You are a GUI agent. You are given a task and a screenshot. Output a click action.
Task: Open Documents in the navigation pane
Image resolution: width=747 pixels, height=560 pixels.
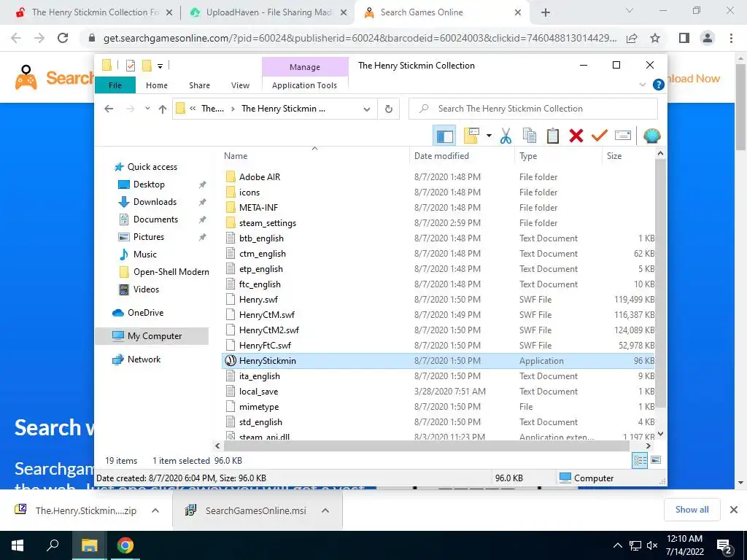(155, 219)
